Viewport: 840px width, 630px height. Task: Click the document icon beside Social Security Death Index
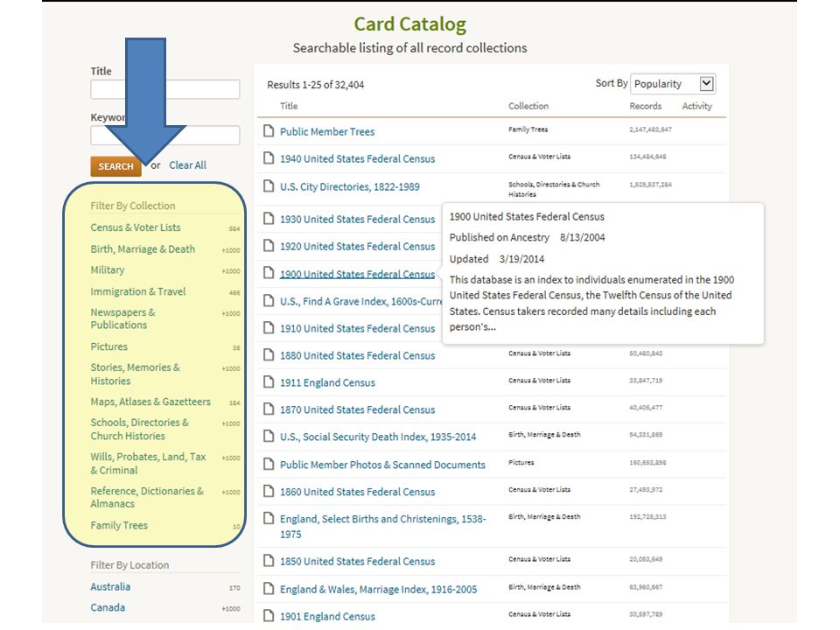pos(269,436)
